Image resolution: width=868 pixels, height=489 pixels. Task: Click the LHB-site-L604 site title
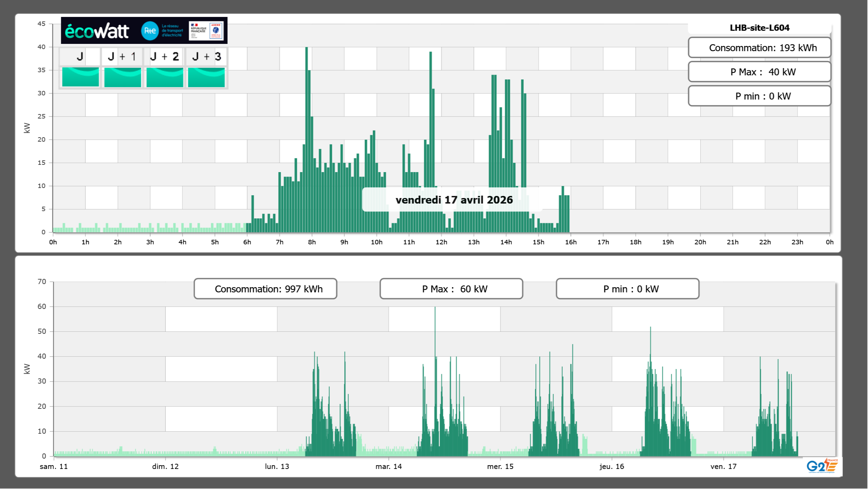coord(759,28)
